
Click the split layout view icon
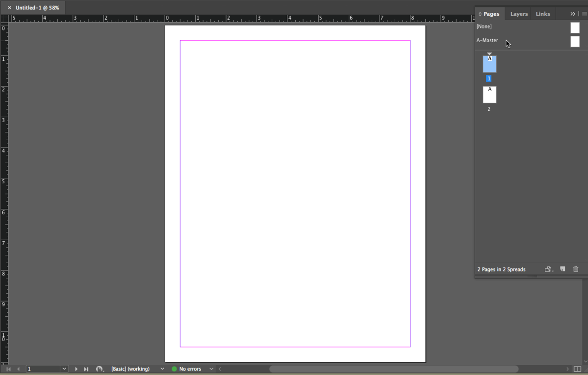coord(577,369)
